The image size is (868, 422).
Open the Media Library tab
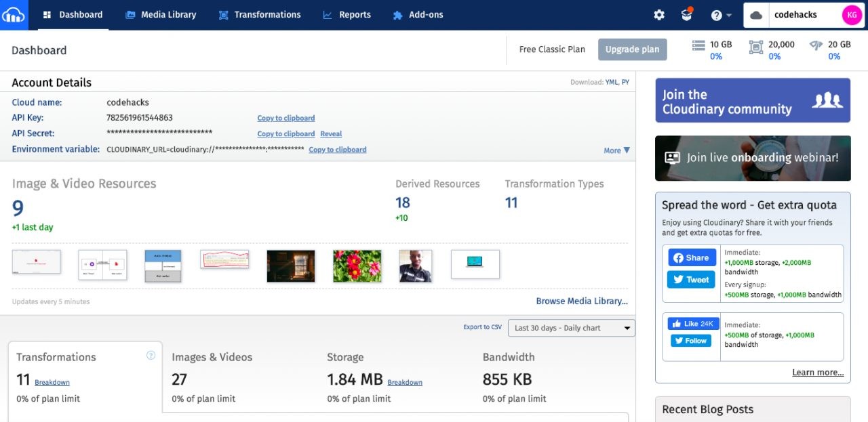pyautogui.click(x=161, y=15)
